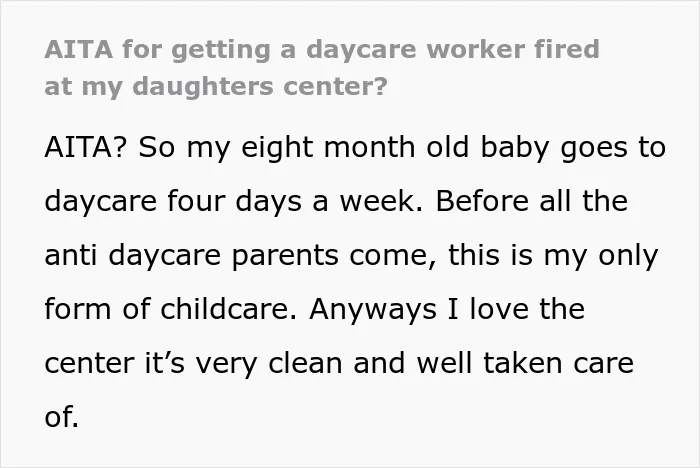Click the phrase 'well taken care'
The height and width of the screenshot is (468, 700).
[525, 363]
